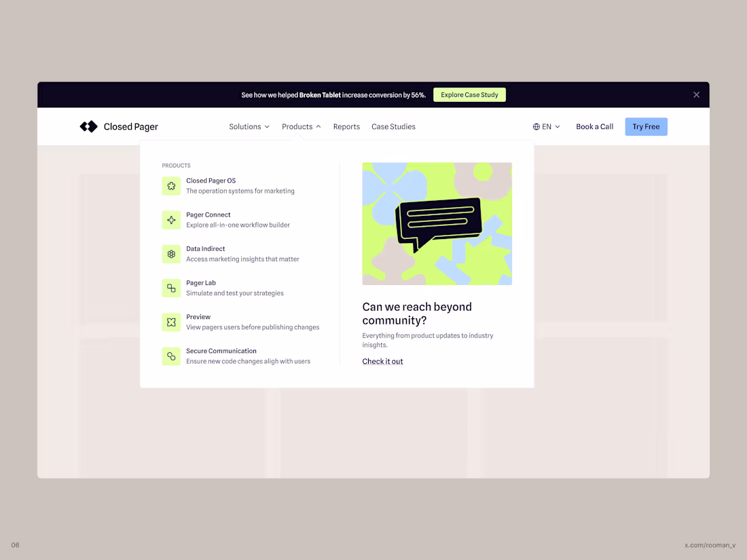
Task: Click the Explore Case Study button
Action: click(469, 94)
